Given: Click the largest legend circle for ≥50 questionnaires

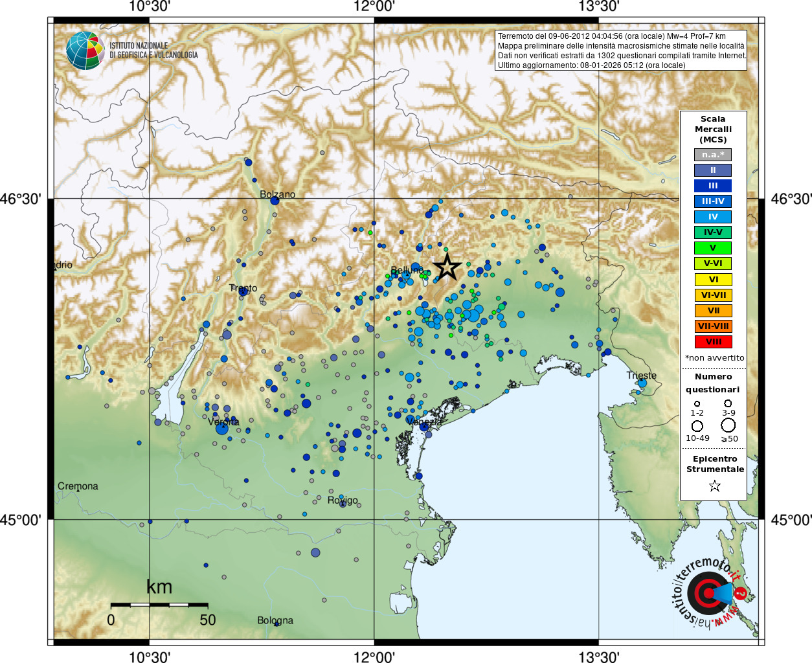Looking at the screenshot, I should coord(728,425).
